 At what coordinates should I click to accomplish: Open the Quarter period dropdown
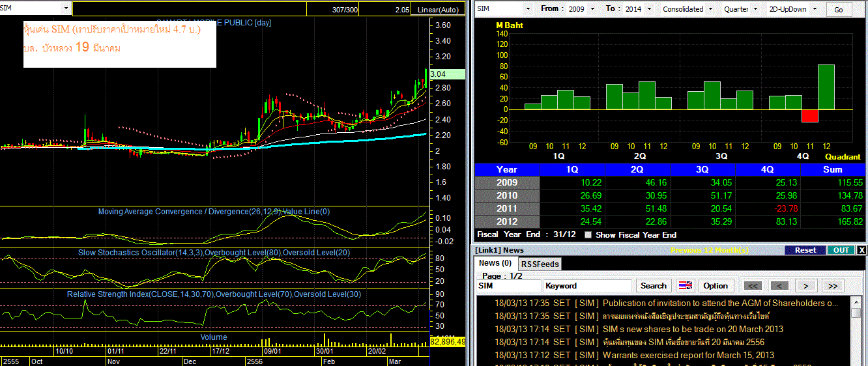(755, 9)
